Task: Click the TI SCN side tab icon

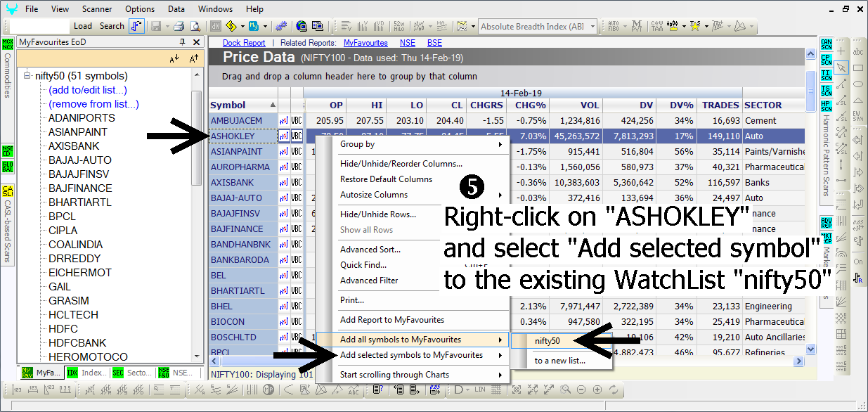Action: [826, 75]
